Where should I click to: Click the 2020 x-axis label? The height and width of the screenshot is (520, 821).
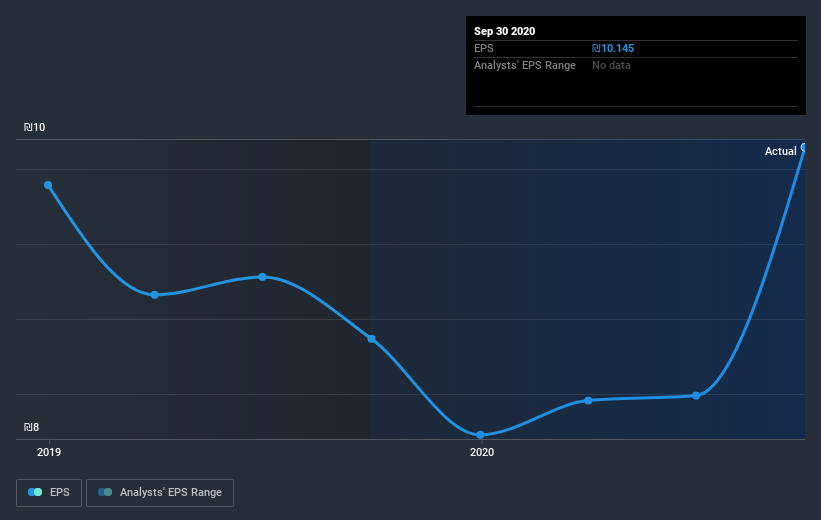click(x=482, y=452)
